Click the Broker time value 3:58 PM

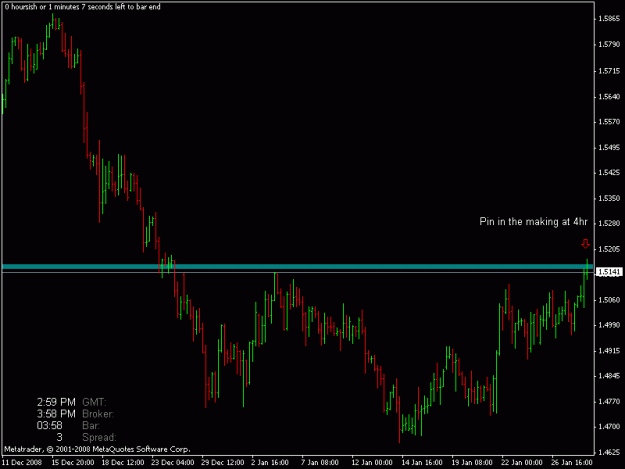56,414
